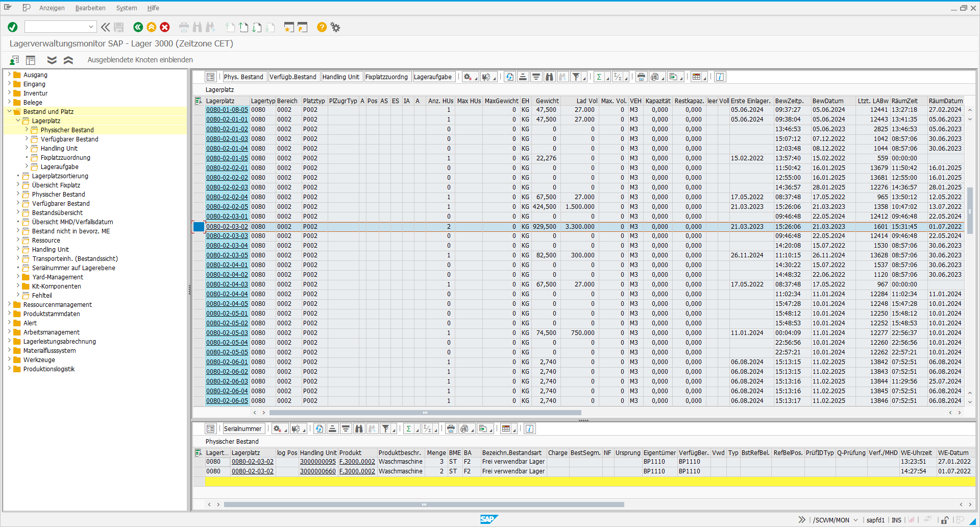Click the yellow Exit icon
Image resolution: width=980 pixels, height=527 pixels.
tap(151, 27)
